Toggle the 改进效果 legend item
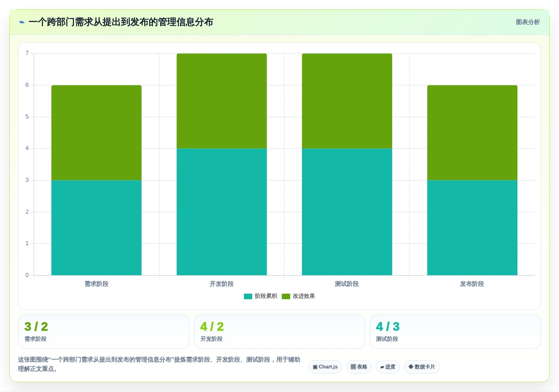The width and height of the screenshot is (559, 392). click(x=298, y=296)
